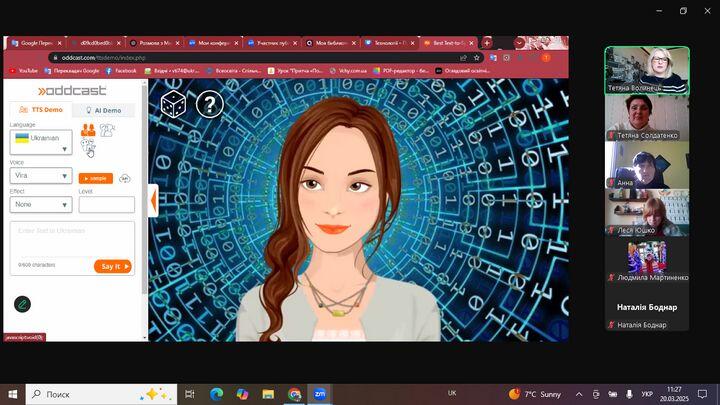Viewport: 720px width, 405px height.
Task: Open the Перекладач Google bookmark
Action: click(72, 71)
